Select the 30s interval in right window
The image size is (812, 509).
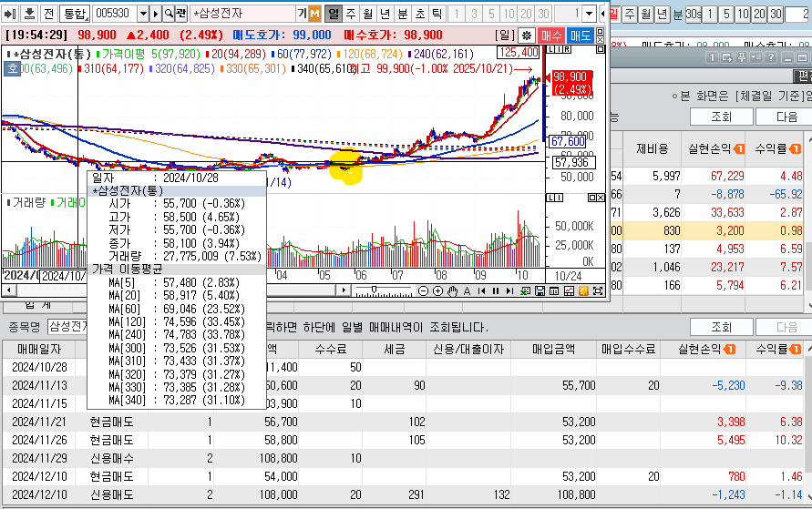point(694,14)
